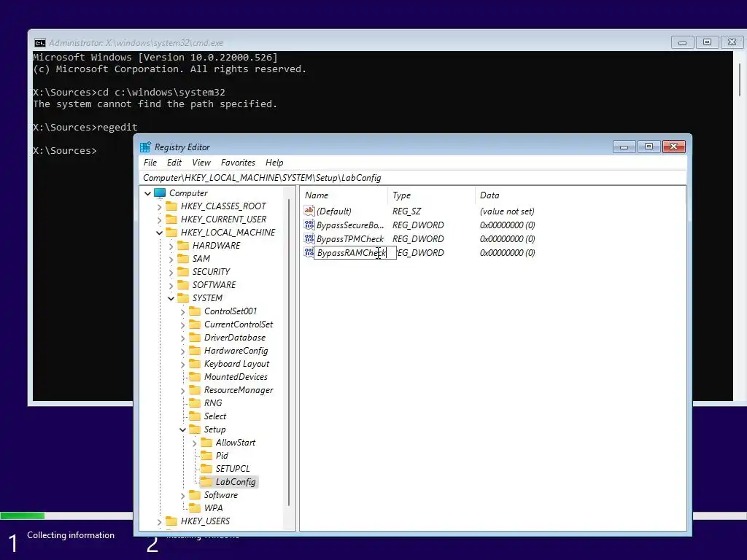Screen dimensions: 747x560
Task: Expand the ControlSet001 key
Action: click(x=183, y=311)
